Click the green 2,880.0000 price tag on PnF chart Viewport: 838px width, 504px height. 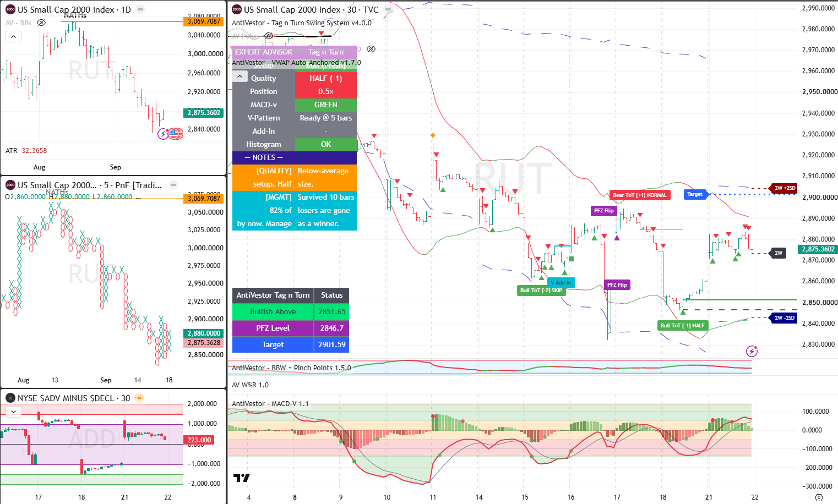pyautogui.click(x=204, y=333)
